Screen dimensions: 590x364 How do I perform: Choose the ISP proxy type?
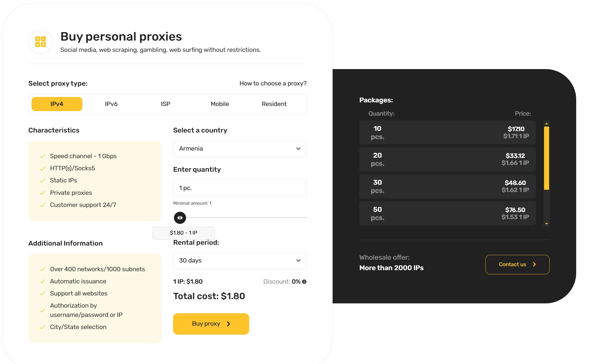pos(166,104)
